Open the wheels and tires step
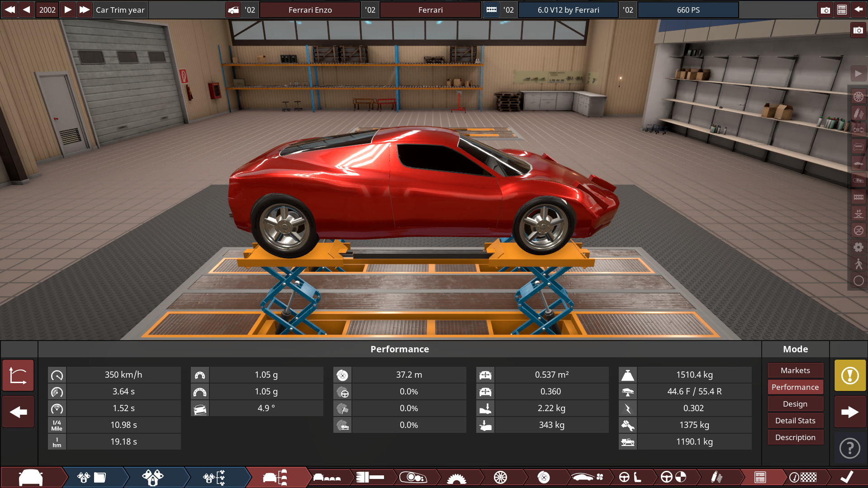The height and width of the screenshot is (488, 868). point(500,477)
